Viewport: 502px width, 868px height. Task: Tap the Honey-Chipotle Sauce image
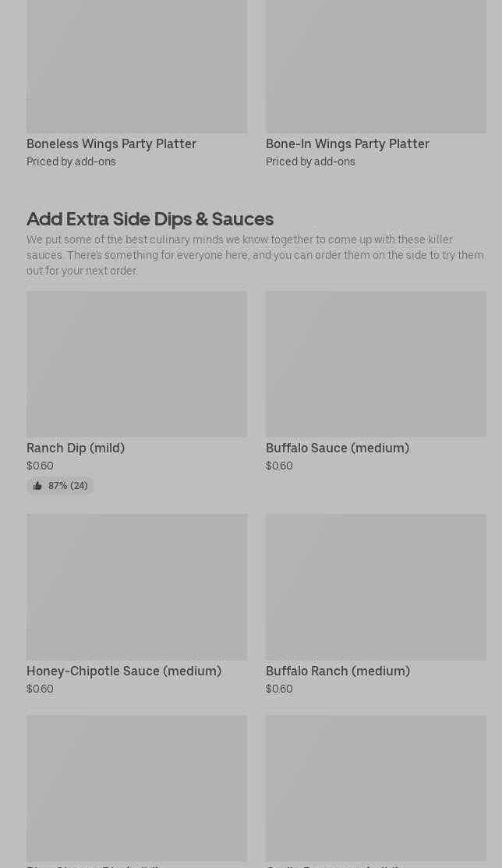click(x=136, y=586)
